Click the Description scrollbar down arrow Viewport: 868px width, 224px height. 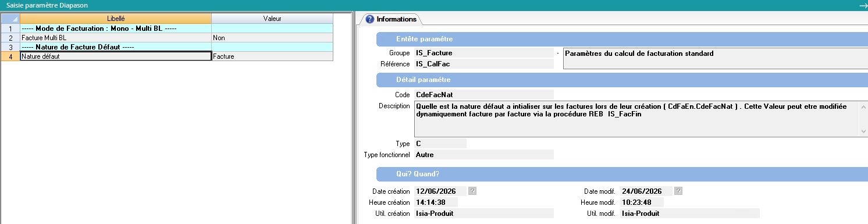(863, 132)
